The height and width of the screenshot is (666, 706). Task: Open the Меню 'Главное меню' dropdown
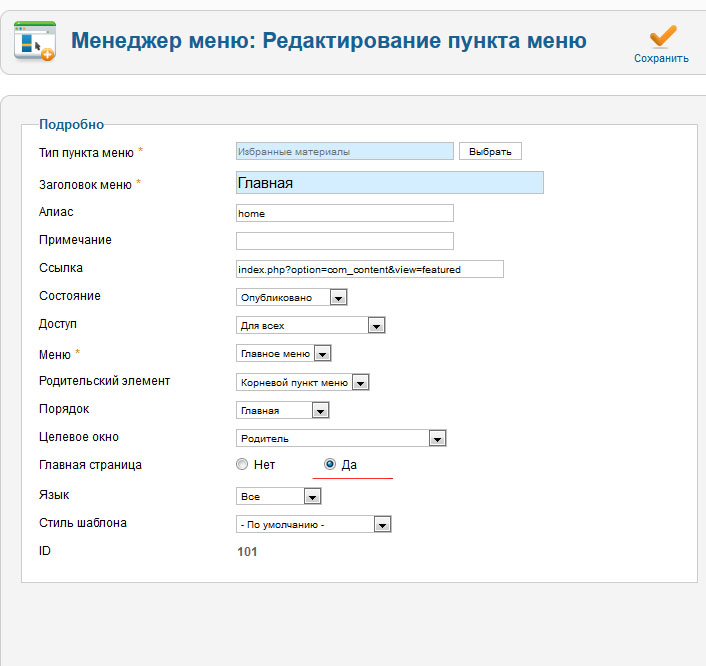pos(283,353)
